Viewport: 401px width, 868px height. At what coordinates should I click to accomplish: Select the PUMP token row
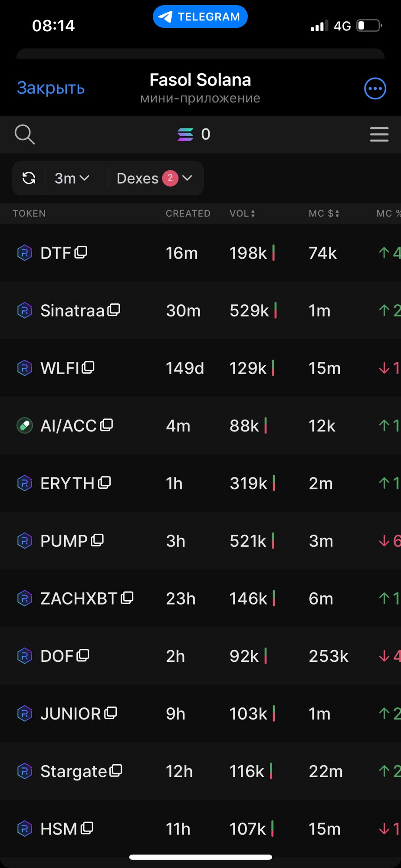(200, 541)
